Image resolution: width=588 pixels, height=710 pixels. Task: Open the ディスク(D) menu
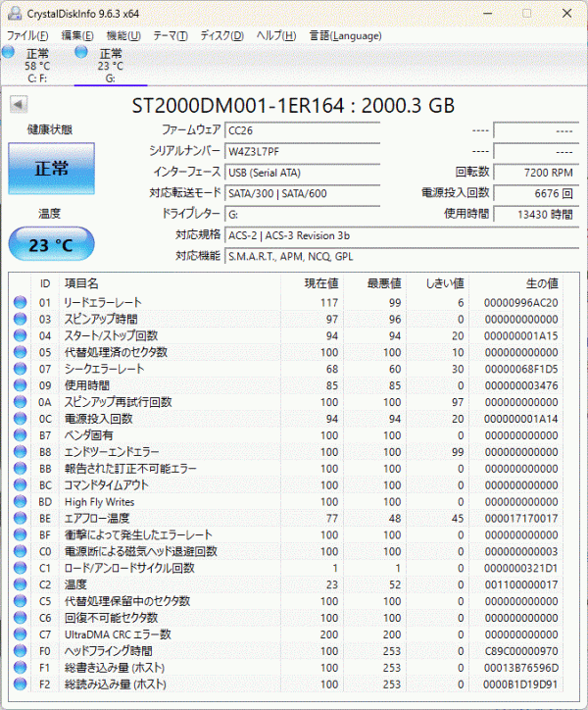(x=221, y=35)
